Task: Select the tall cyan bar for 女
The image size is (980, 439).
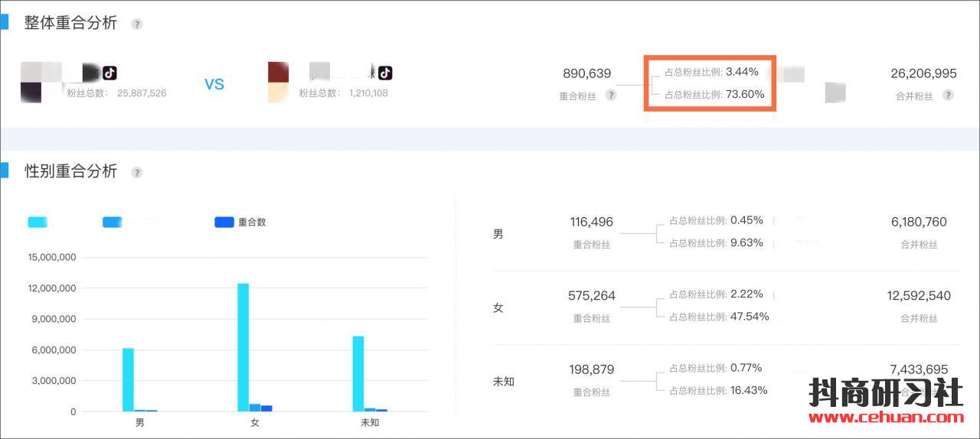Action: 243,347
